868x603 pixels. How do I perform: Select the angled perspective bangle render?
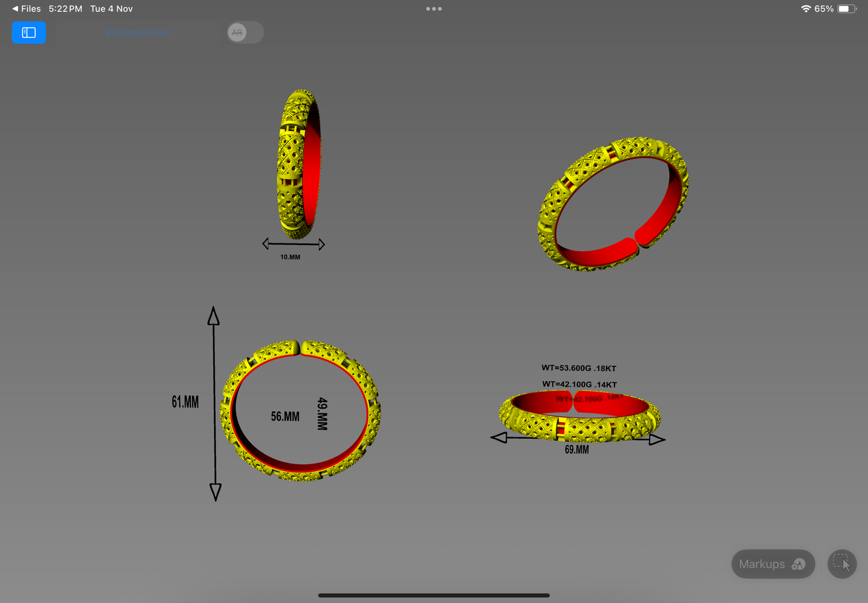[x=613, y=204]
